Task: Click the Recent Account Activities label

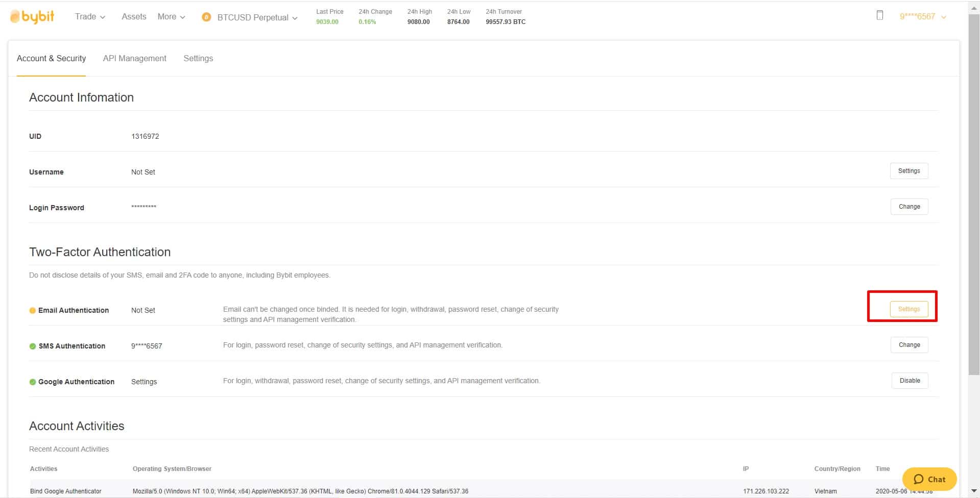Action: tap(69, 449)
